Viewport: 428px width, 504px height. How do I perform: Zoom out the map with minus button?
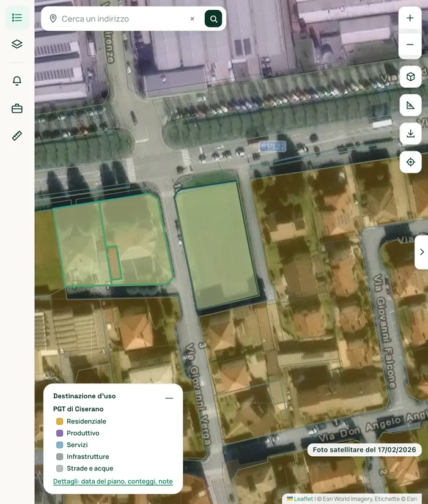(x=410, y=45)
